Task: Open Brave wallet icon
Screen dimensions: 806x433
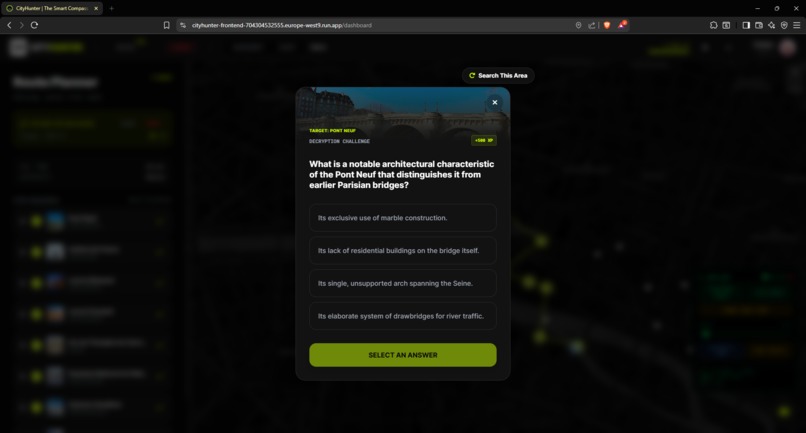Action: pyautogui.click(x=759, y=25)
